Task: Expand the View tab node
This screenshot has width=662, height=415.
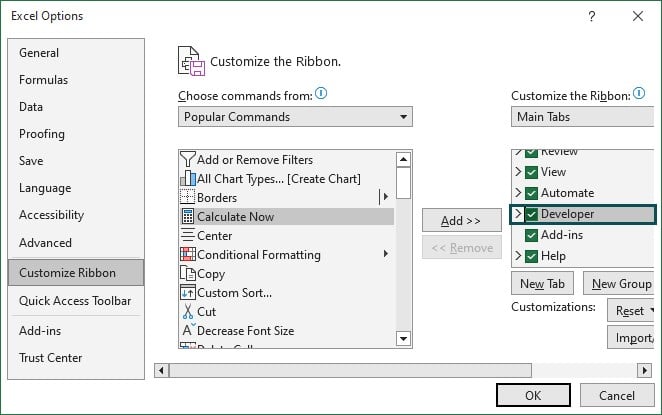Action: tap(518, 171)
